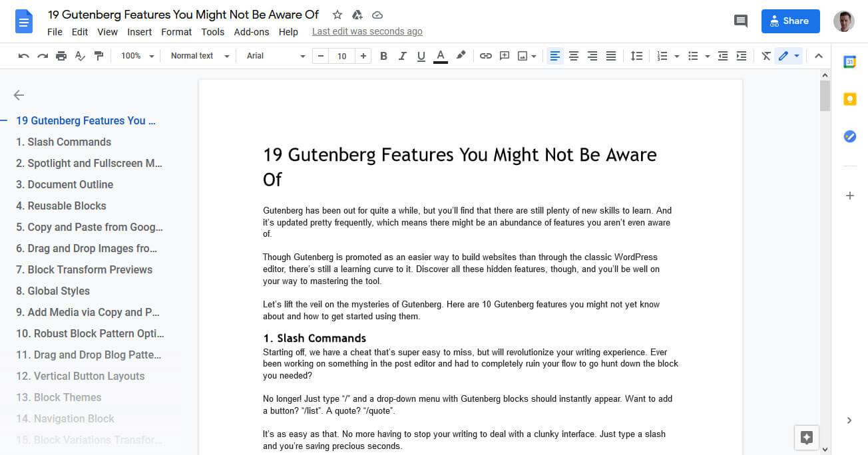Star this document
This screenshot has width=868, height=455.
coord(337,15)
